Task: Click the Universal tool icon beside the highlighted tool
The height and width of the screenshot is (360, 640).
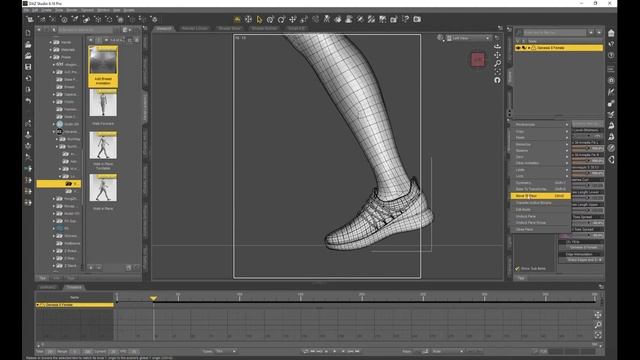Action: pos(248,19)
